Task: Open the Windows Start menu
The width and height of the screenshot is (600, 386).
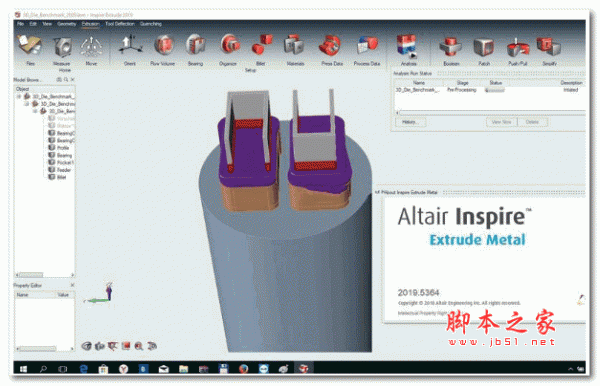Action: coord(23,369)
